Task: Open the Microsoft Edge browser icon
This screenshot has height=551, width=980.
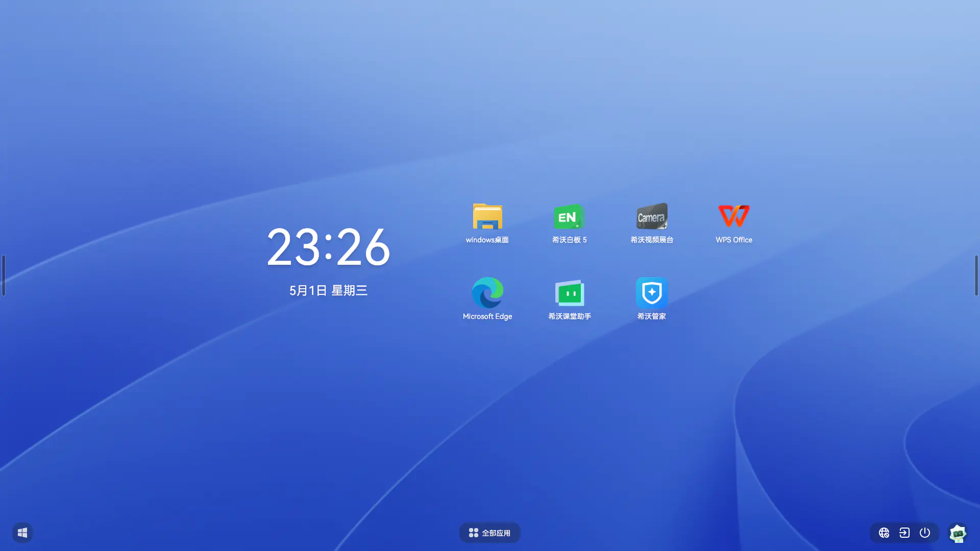Action: 487,293
